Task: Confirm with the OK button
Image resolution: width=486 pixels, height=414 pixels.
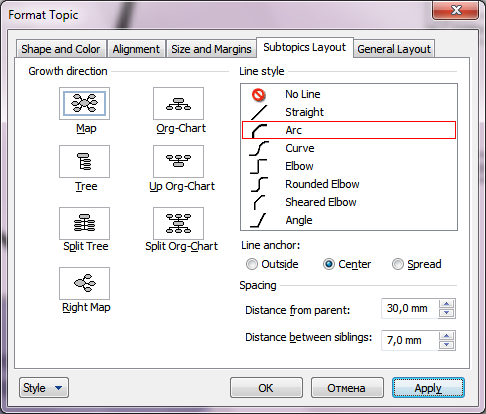Action: tap(266, 388)
